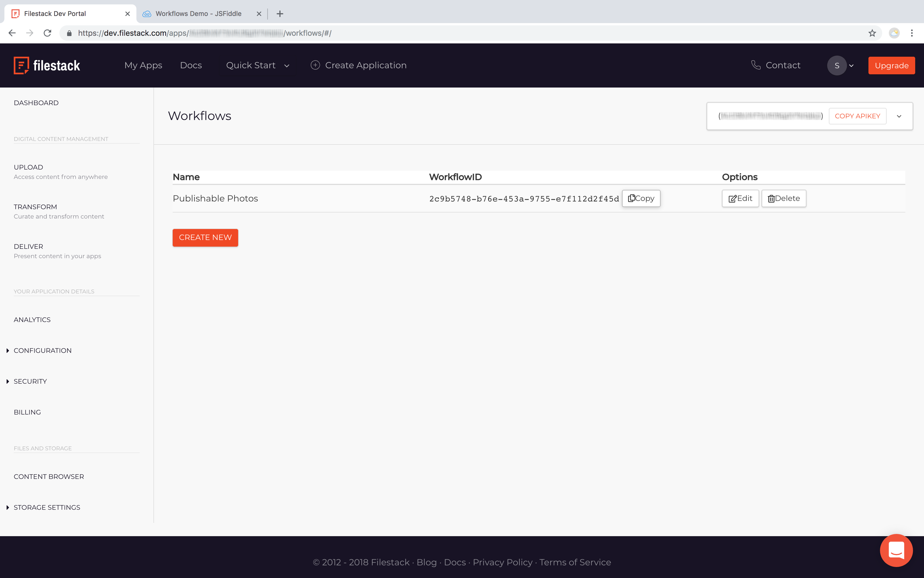This screenshot has height=578, width=924.
Task: Copy the Publishable Photos workflow ID
Action: point(641,198)
